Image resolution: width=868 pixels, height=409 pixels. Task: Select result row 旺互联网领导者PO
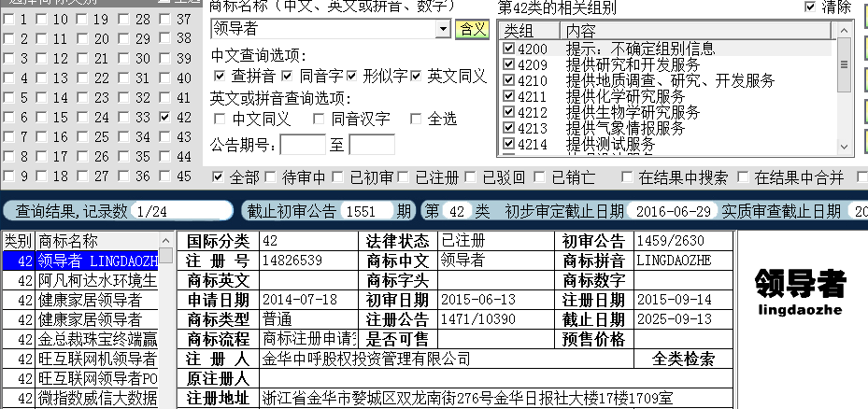(81, 378)
